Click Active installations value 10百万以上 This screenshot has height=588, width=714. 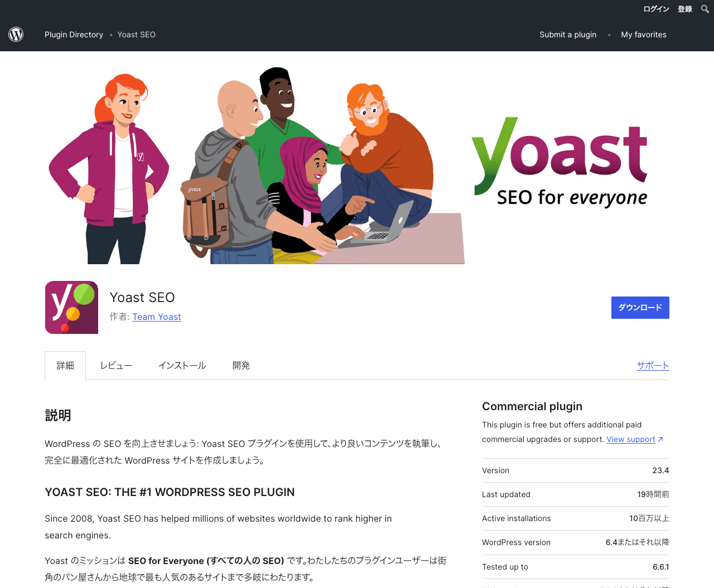click(649, 518)
